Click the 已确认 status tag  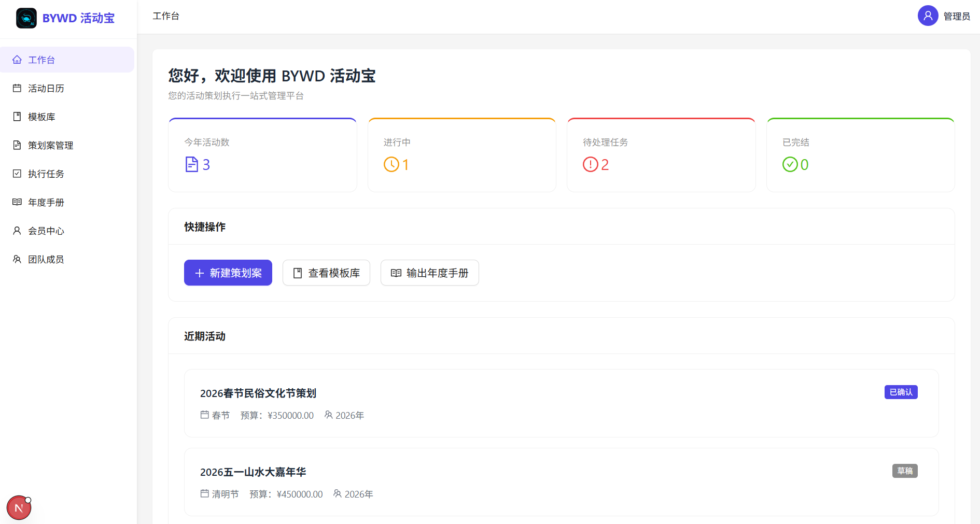click(x=901, y=392)
